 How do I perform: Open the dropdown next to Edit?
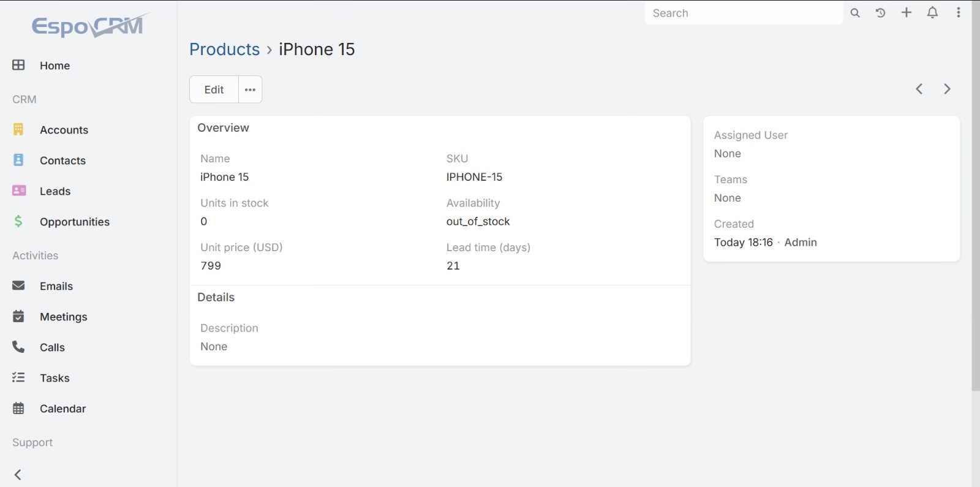pyautogui.click(x=250, y=89)
